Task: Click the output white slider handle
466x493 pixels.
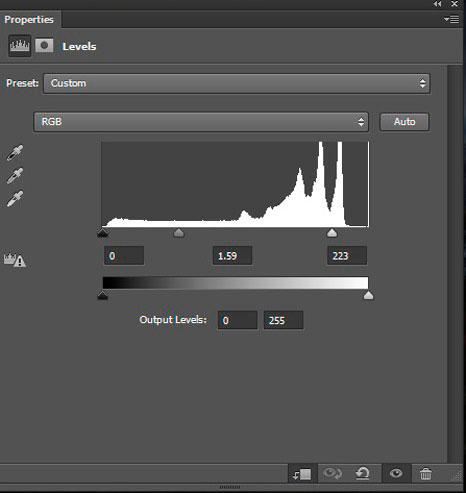Action: pos(368,295)
